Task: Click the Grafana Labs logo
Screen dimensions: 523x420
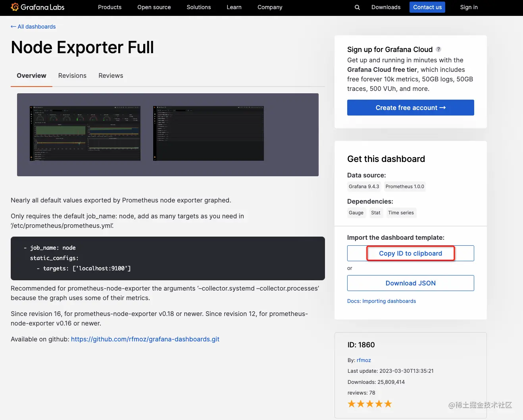Action: click(38, 7)
